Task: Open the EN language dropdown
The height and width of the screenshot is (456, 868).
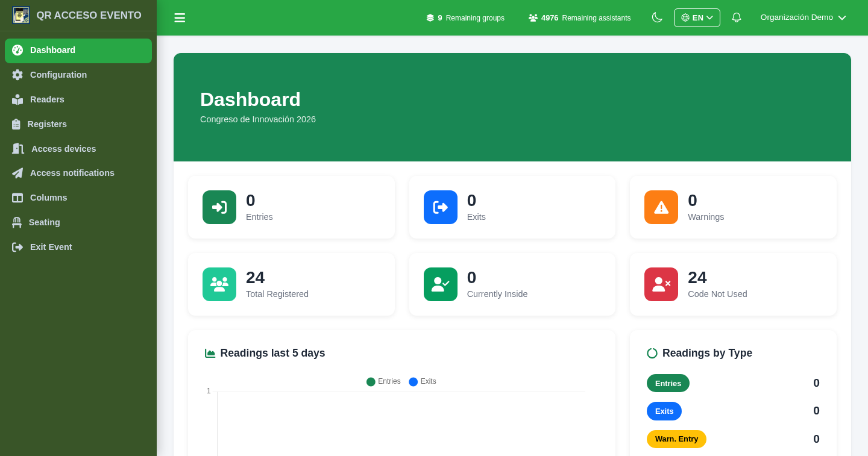Action: coord(697,17)
